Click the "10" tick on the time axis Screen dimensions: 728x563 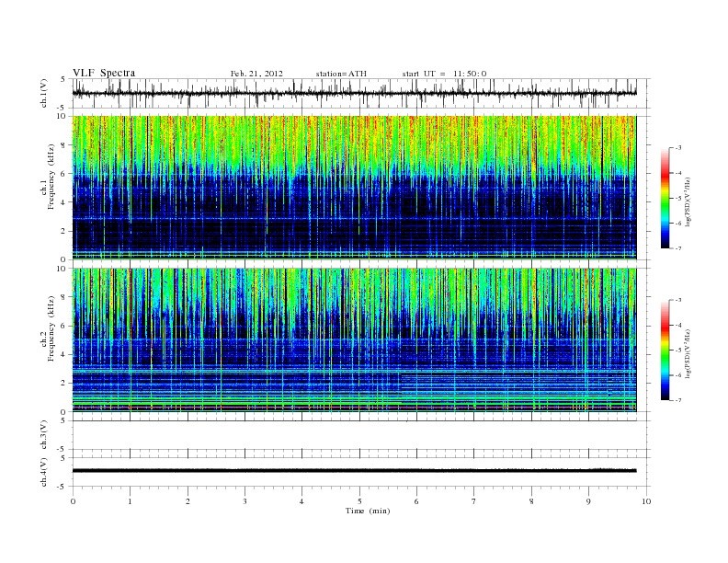[646, 501]
